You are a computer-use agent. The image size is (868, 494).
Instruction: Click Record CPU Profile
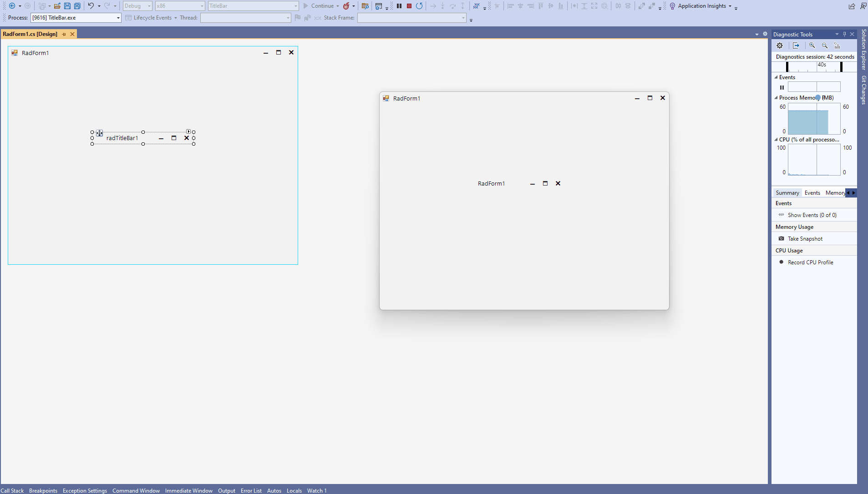pyautogui.click(x=810, y=262)
